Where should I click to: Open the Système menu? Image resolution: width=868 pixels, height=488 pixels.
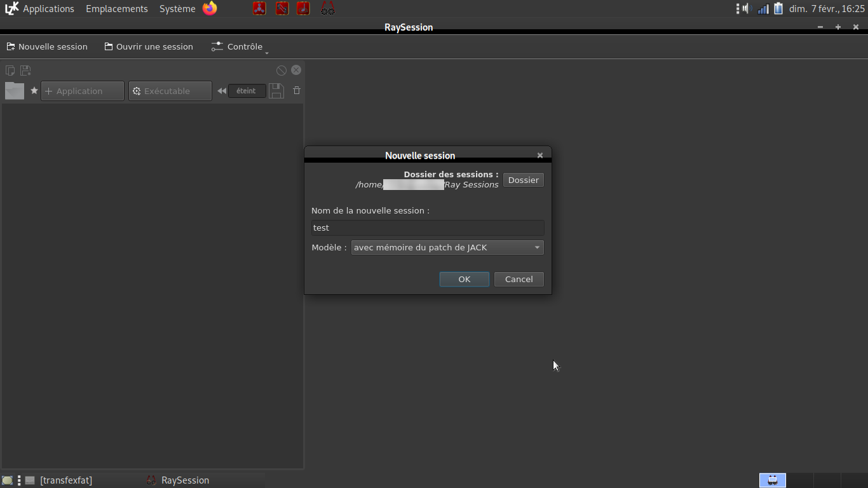(x=177, y=9)
